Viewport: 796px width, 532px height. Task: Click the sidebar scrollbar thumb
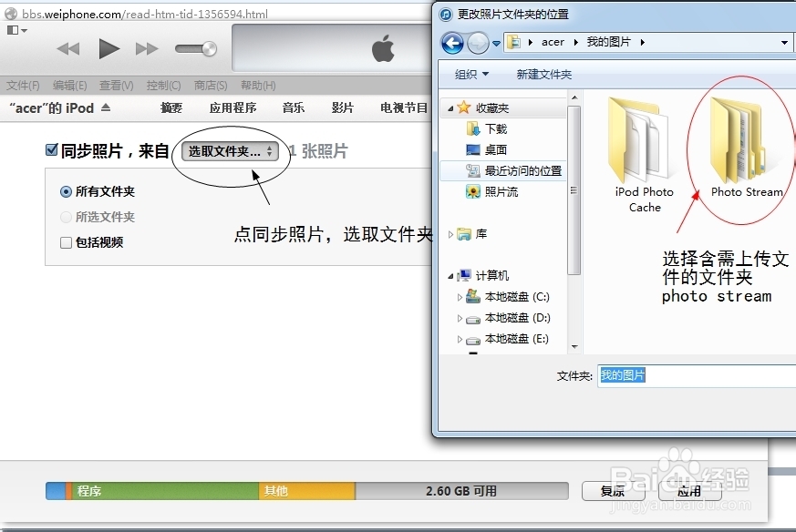(574, 190)
